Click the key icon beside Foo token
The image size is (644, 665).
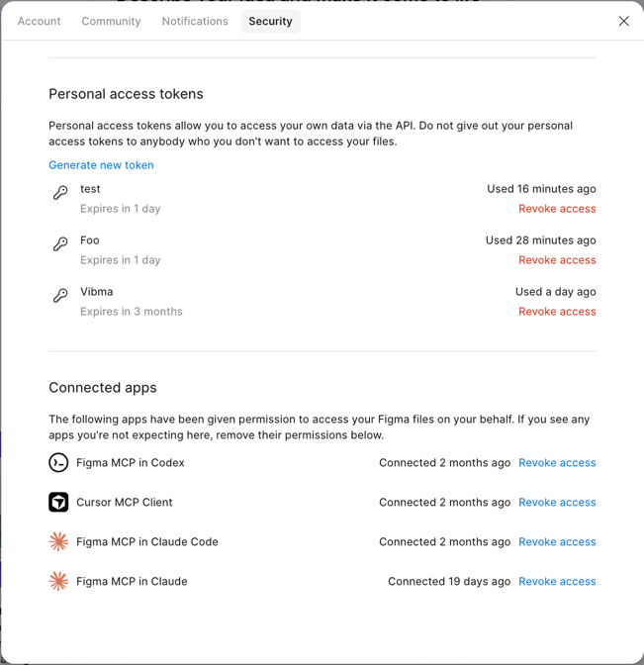pyautogui.click(x=60, y=243)
